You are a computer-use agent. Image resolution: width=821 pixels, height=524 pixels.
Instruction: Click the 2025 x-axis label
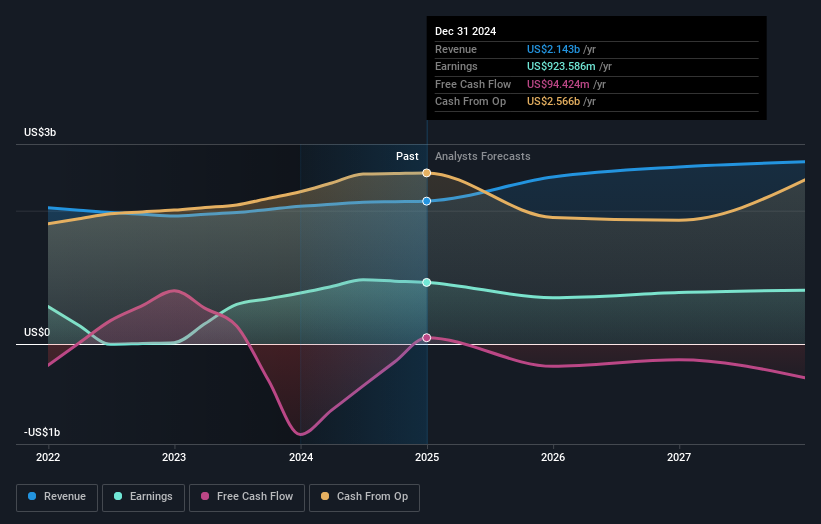pos(427,457)
